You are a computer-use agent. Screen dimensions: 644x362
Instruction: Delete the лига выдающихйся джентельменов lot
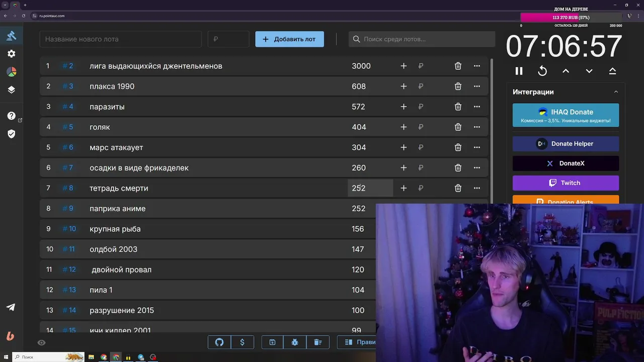click(x=458, y=66)
